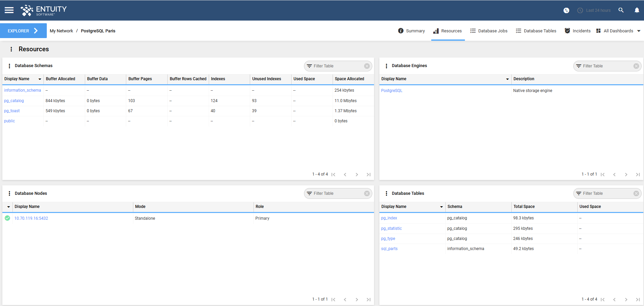The width and height of the screenshot is (644, 306).
Task: Open the Resources dashboard options menu
Action: point(11,49)
